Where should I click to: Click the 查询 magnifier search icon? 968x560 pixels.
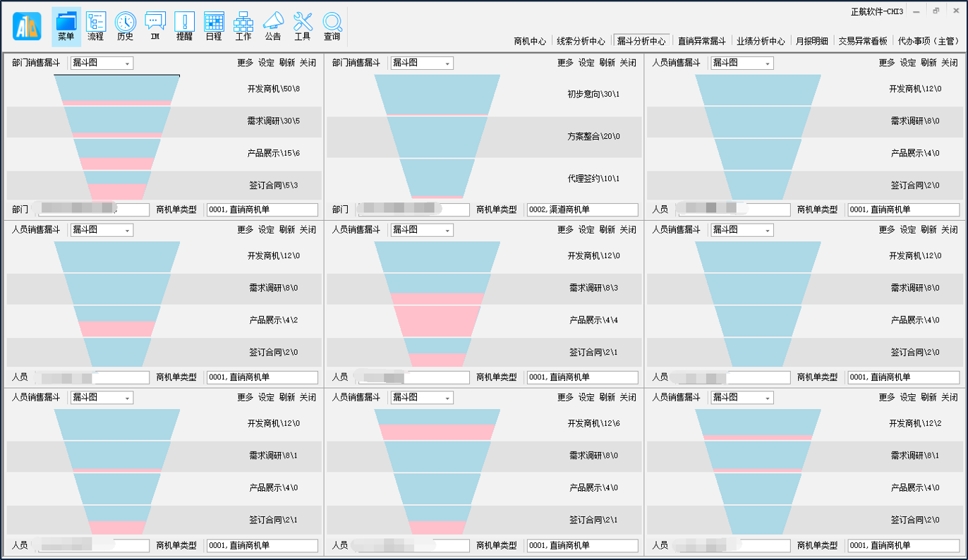pyautogui.click(x=332, y=26)
